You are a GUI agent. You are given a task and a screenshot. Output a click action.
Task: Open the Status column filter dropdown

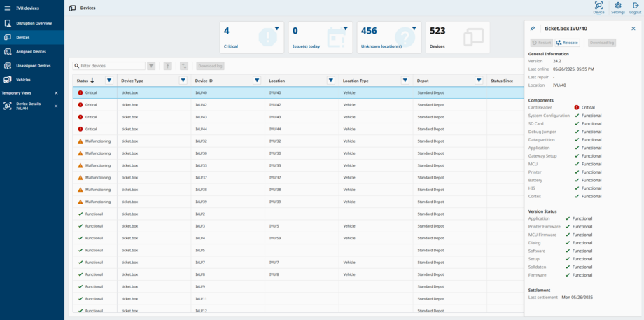(109, 81)
